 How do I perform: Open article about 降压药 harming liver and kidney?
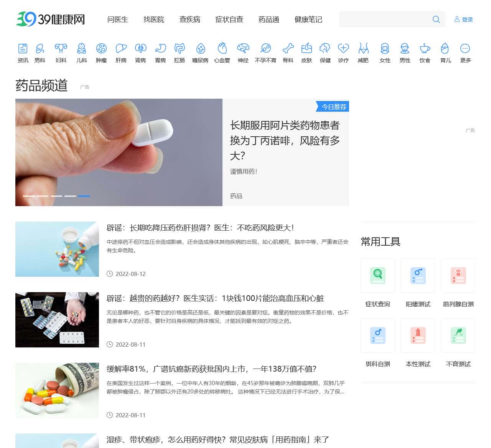200,228
